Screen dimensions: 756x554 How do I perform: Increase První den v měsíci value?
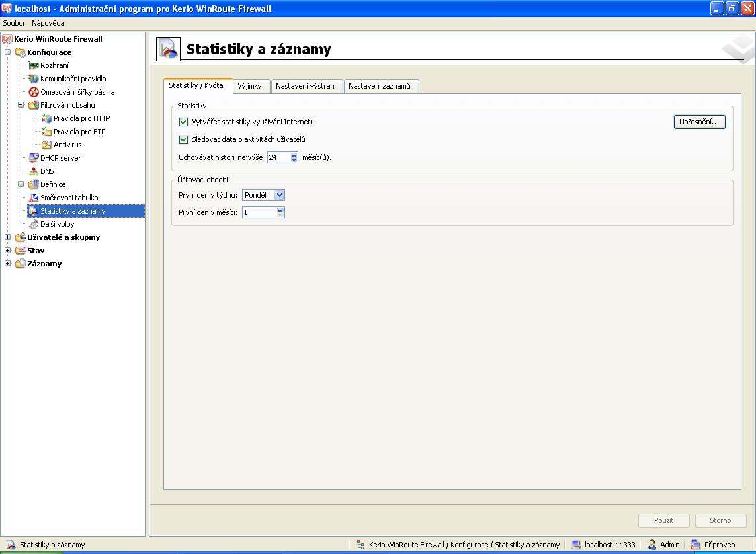tap(280, 210)
